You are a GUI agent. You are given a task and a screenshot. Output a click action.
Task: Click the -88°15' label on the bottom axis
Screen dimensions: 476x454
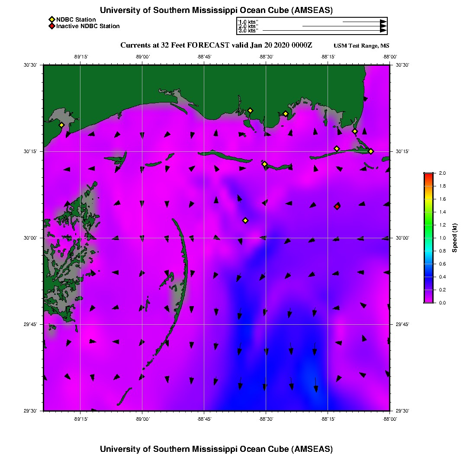328,419
